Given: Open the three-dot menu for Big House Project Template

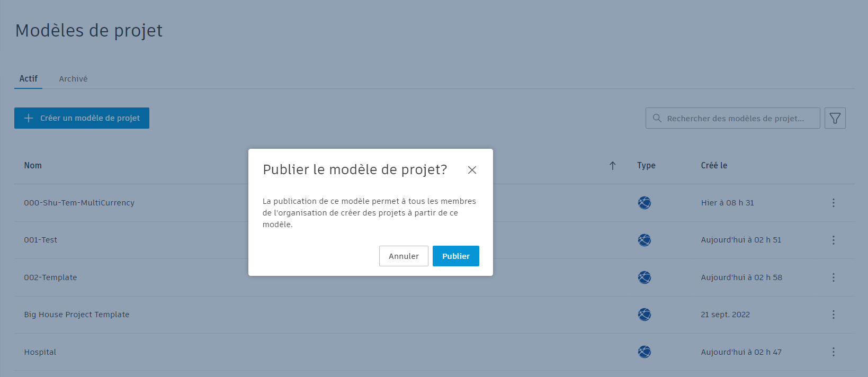Looking at the screenshot, I should coord(833,315).
